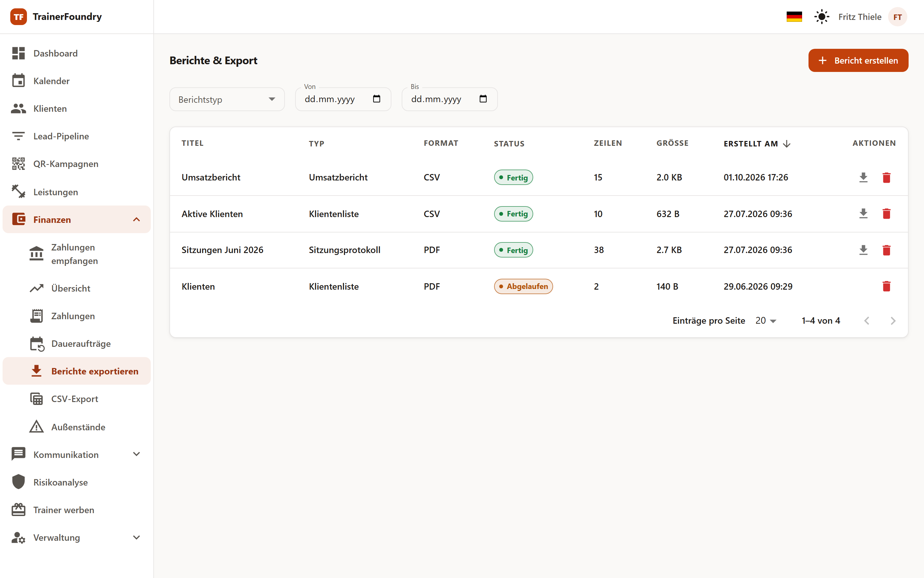Open CSV-Export under Finanzen
Screen dimensions: 924x578
[77, 399]
